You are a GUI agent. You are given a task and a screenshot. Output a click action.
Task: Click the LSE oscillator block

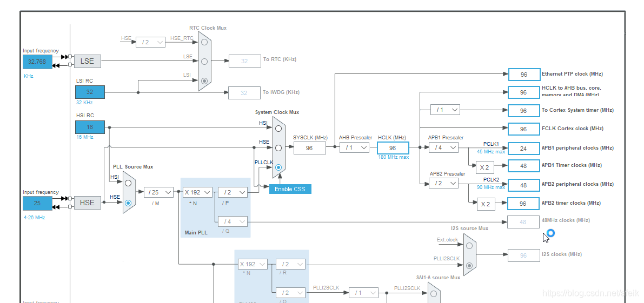click(x=87, y=61)
